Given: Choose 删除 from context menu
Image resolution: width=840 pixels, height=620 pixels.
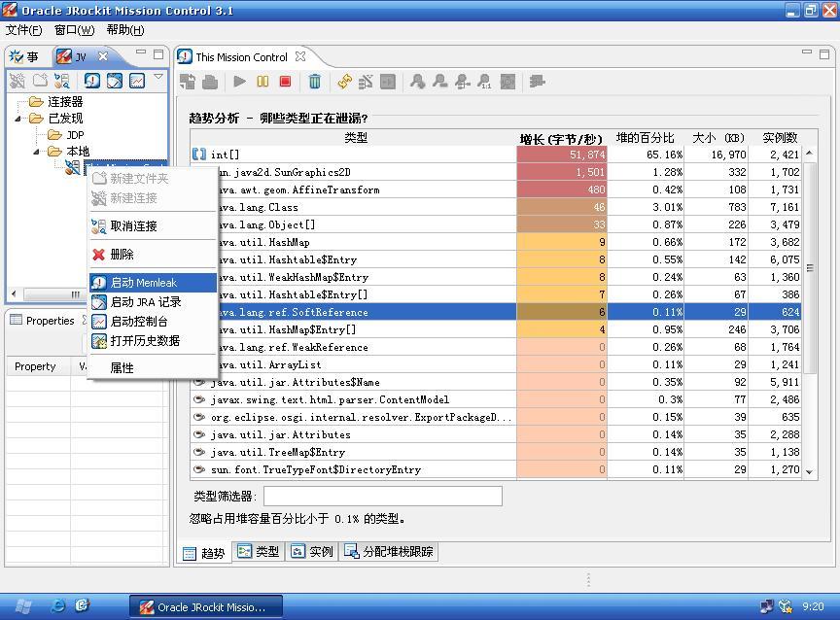Looking at the screenshot, I should coord(153,255).
